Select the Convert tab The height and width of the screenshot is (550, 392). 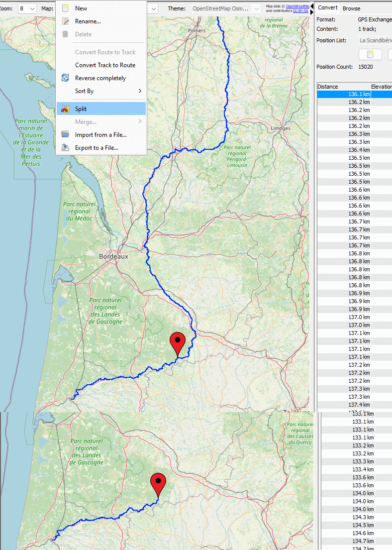point(328,8)
